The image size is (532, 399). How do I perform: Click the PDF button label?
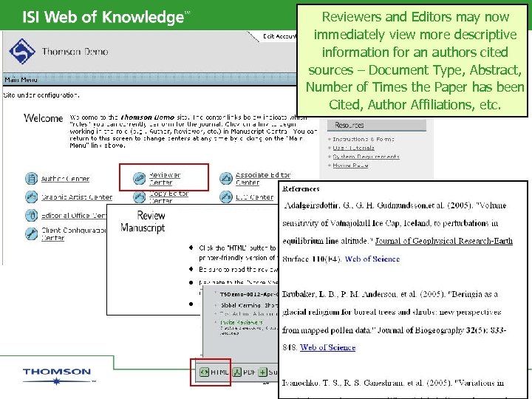[250, 372]
